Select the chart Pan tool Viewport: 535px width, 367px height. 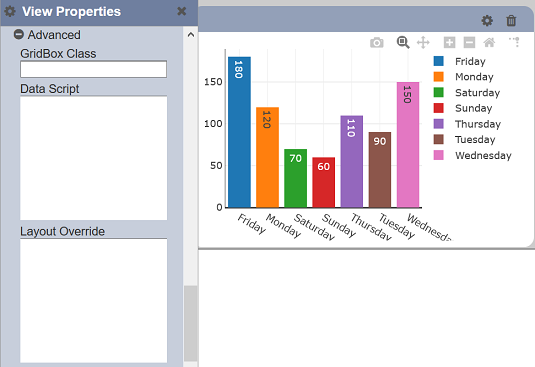(423, 43)
